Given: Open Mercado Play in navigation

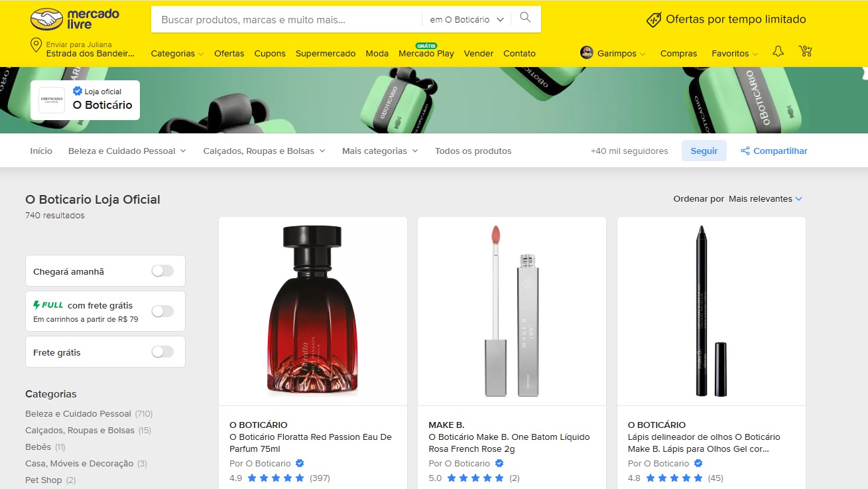Looking at the screenshot, I should coord(426,53).
